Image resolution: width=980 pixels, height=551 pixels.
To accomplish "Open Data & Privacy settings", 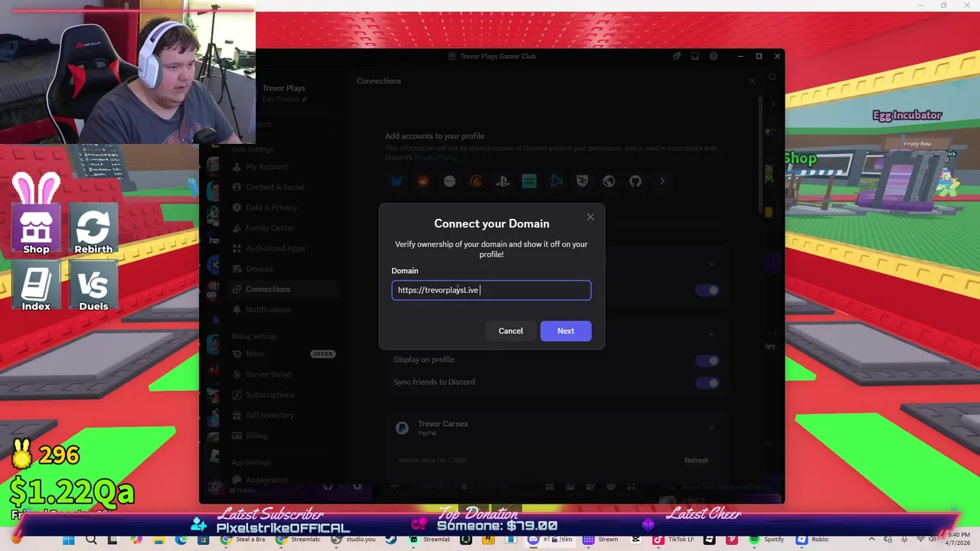I will click(x=283, y=207).
